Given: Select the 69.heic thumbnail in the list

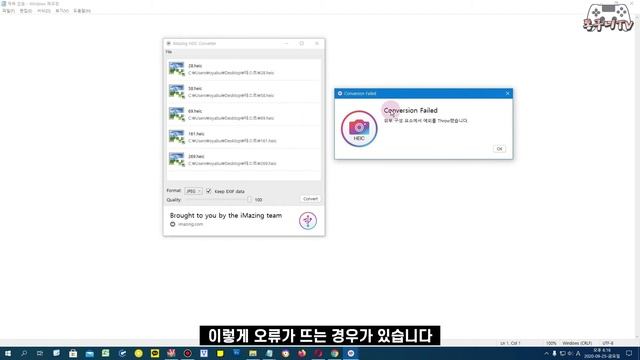Looking at the screenshot, I should (176, 114).
